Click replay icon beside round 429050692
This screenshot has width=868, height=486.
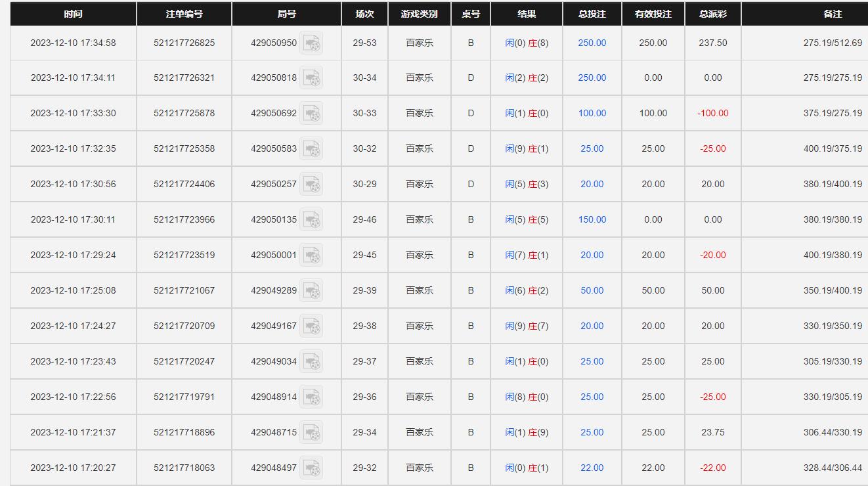(311, 114)
